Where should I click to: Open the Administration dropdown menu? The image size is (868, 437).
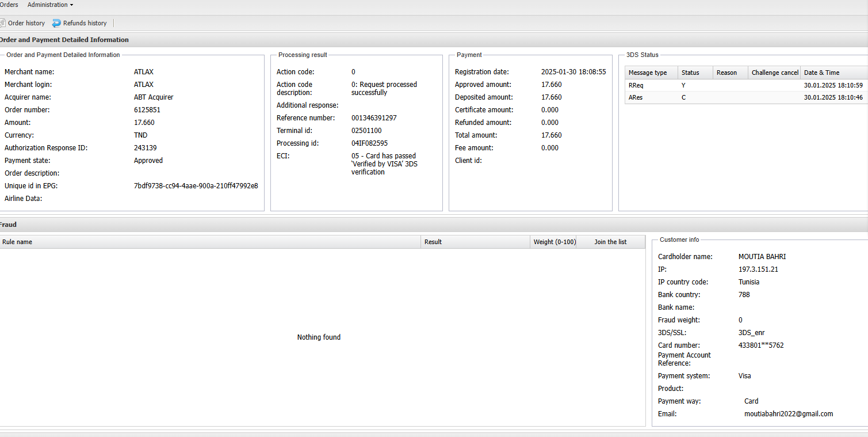click(50, 5)
